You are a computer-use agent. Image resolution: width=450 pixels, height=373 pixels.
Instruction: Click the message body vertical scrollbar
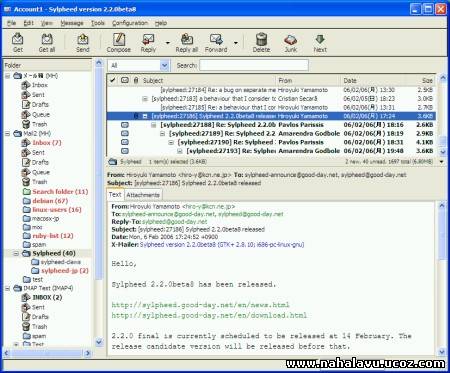pos(442,279)
